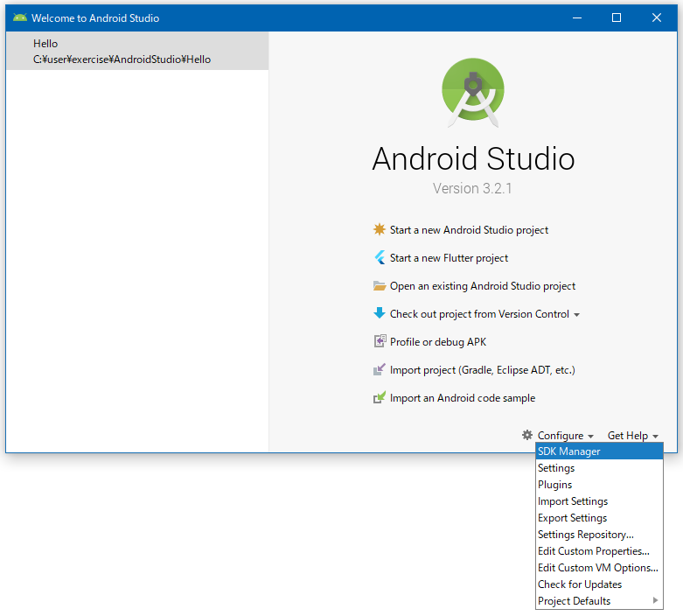The height and width of the screenshot is (616, 683).
Task: Maximize the Welcome window
Action: pos(617,17)
